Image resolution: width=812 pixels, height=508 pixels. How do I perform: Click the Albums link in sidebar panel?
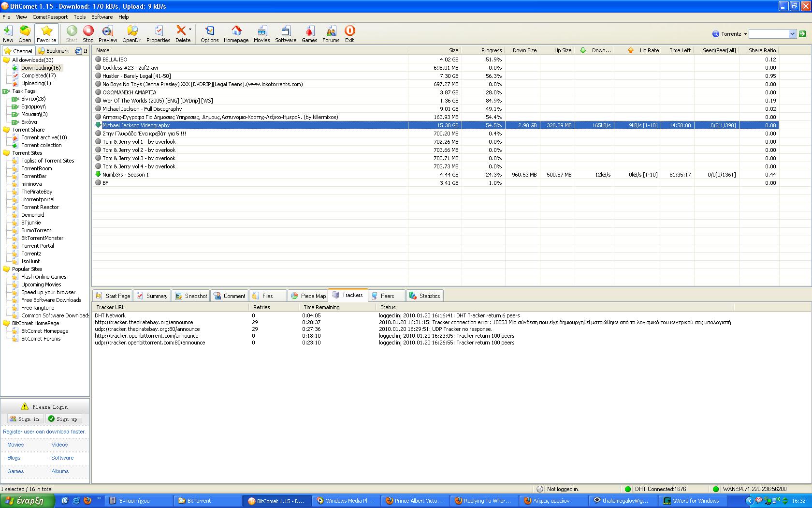[x=60, y=471]
